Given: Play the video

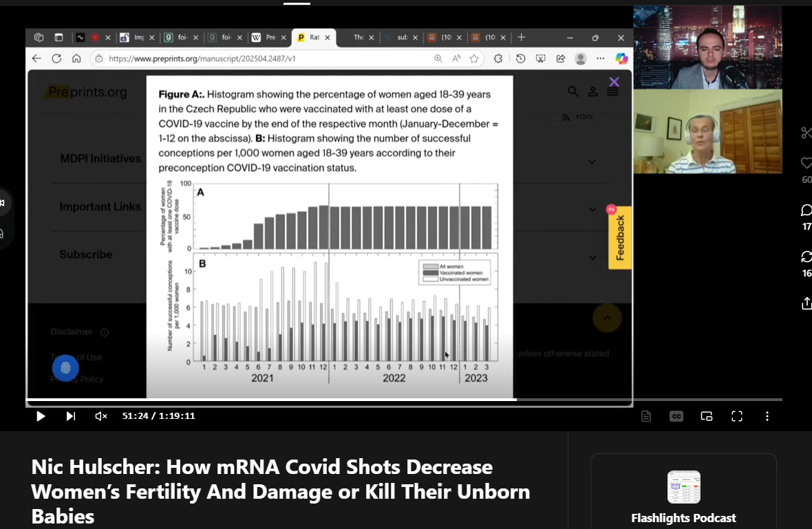Looking at the screenshot, I should [x=41, y=416].
